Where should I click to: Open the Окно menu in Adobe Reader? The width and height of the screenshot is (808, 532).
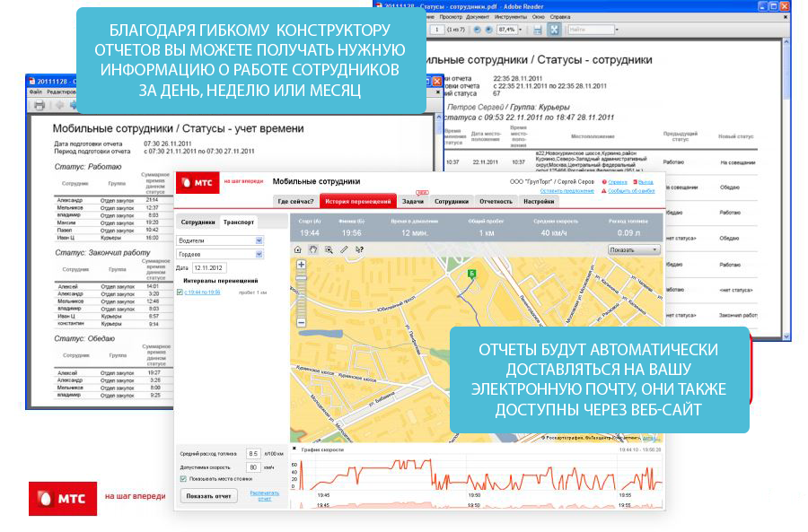[x=539, y=17]
